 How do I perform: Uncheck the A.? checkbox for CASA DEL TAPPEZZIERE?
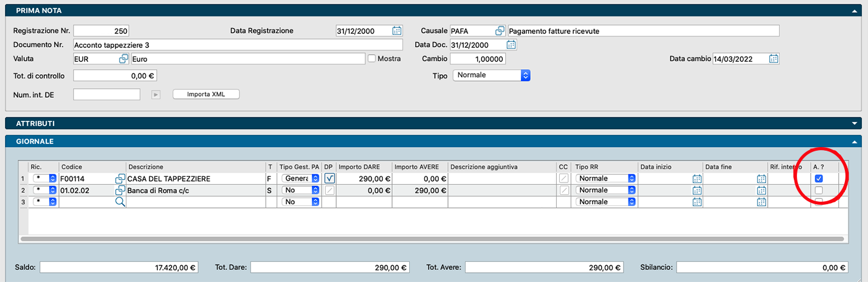point(819,179)
